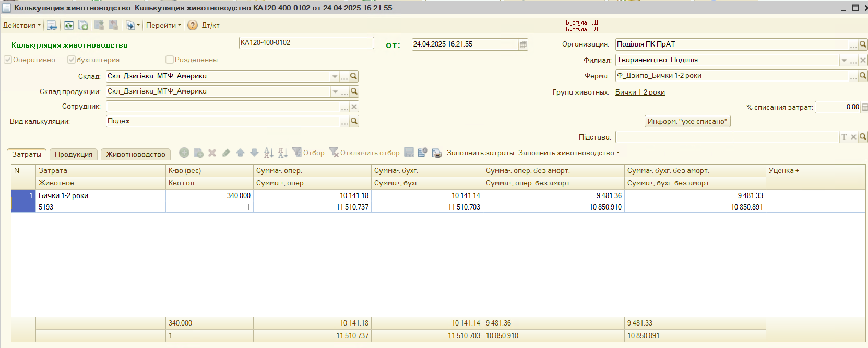The image size is (868, 348).
Task: Click the unpost document toolbar icon
Action: (113, 25)
